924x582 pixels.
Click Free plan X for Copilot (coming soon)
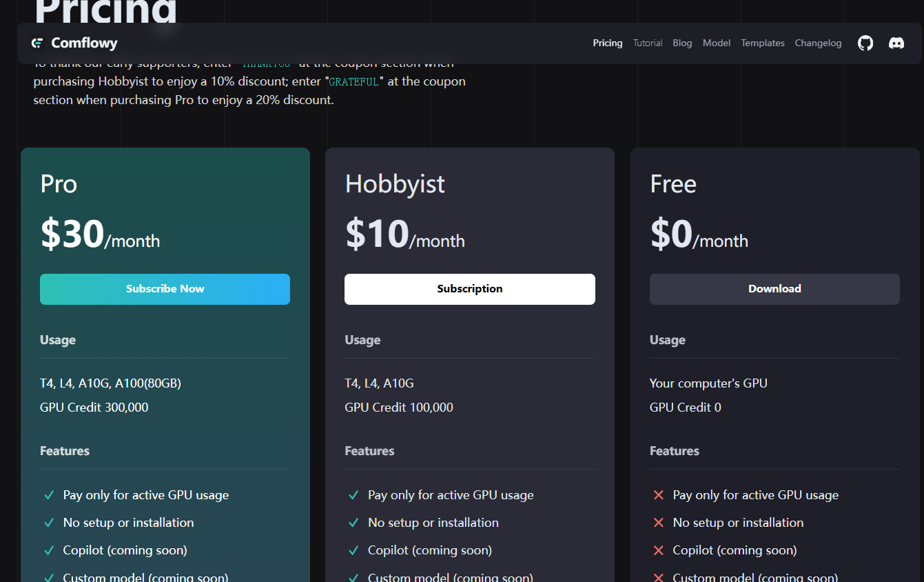(659, 550)
